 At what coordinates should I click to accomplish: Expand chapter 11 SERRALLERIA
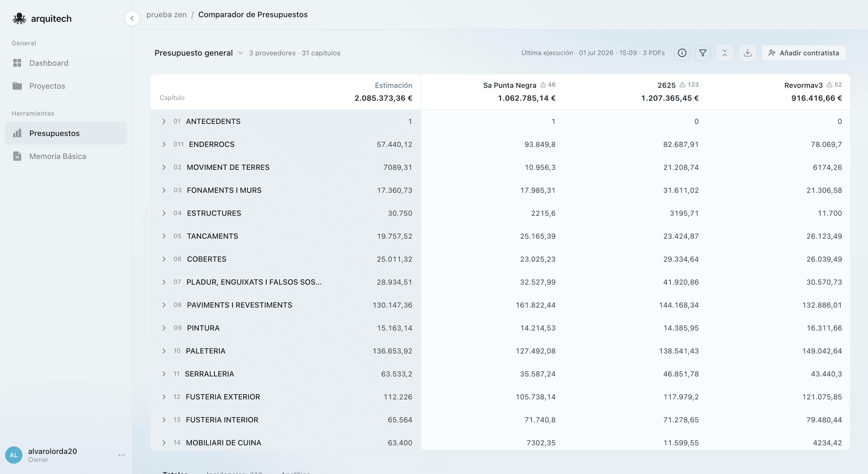click(164, 374)
